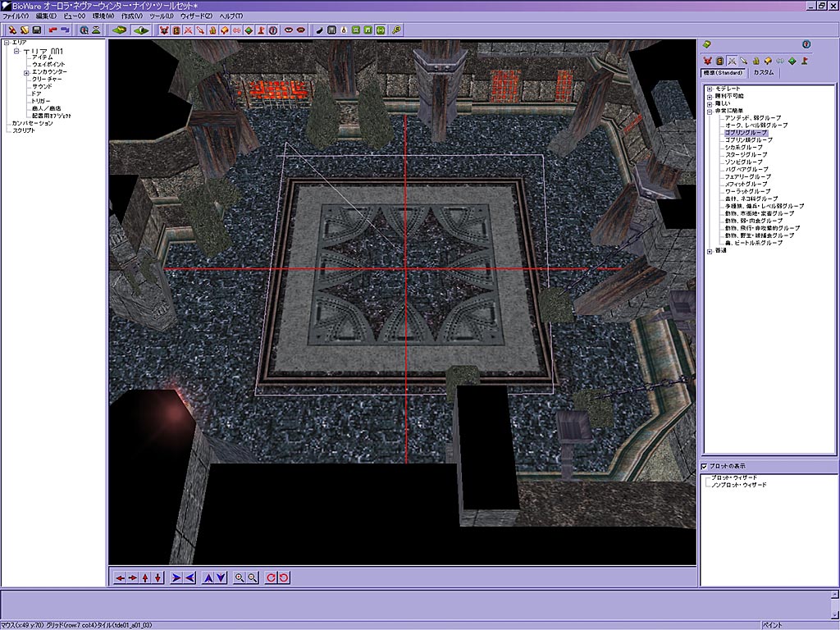Open the ウィザード menu
The width and height of the screenshot is (840, 630).
(196, 16)
